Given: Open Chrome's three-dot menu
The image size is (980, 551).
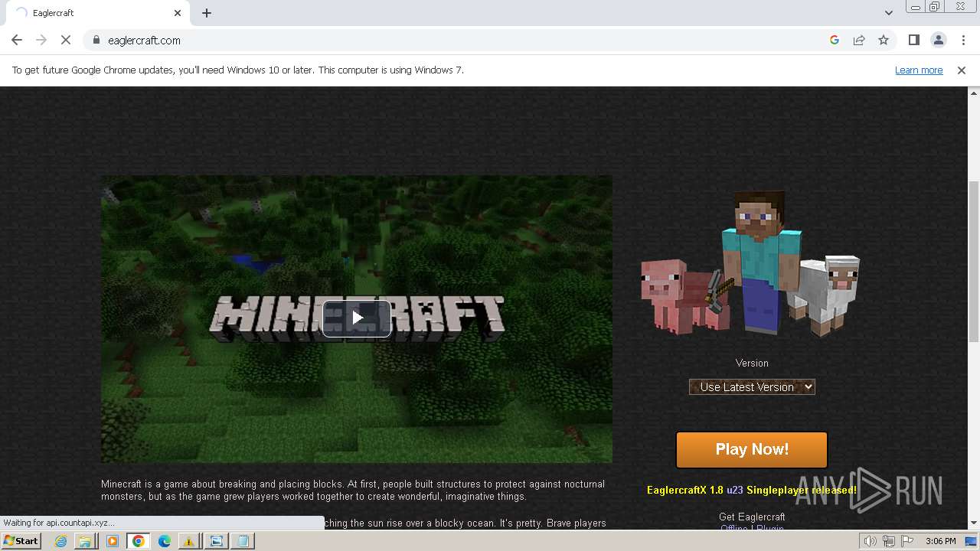Looking at the screenshot, I should coord(963,40).
